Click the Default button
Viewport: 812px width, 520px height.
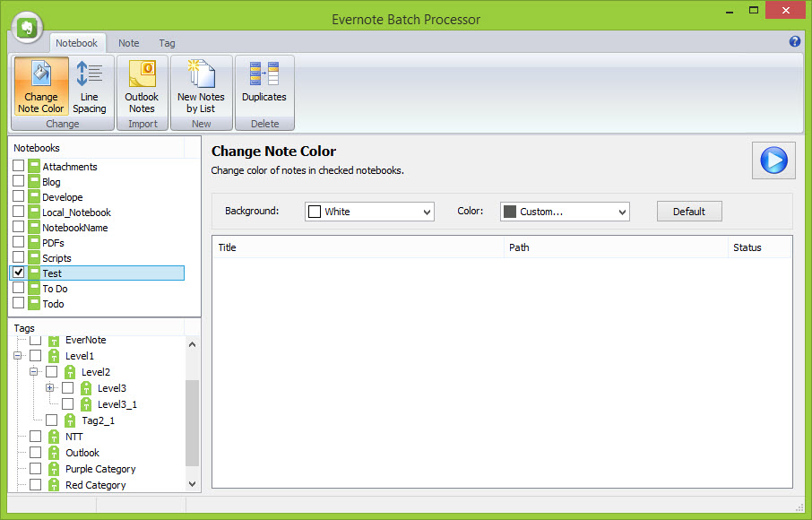click(689, 212)
